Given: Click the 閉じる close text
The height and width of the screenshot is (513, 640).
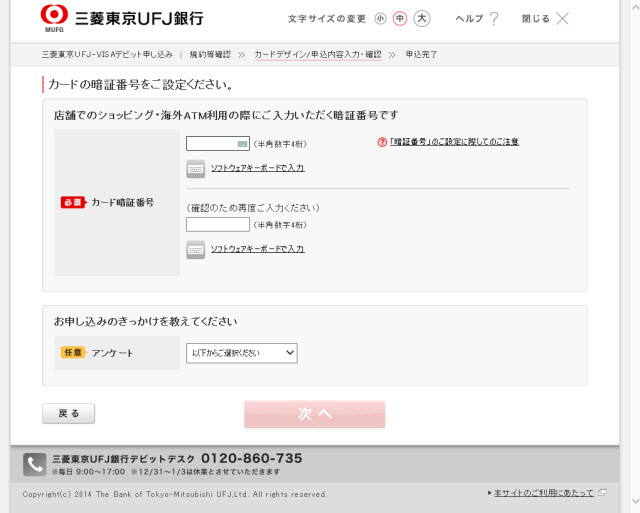Looking at the screenshot, I should pyautogui.click(x=536, y=19).
